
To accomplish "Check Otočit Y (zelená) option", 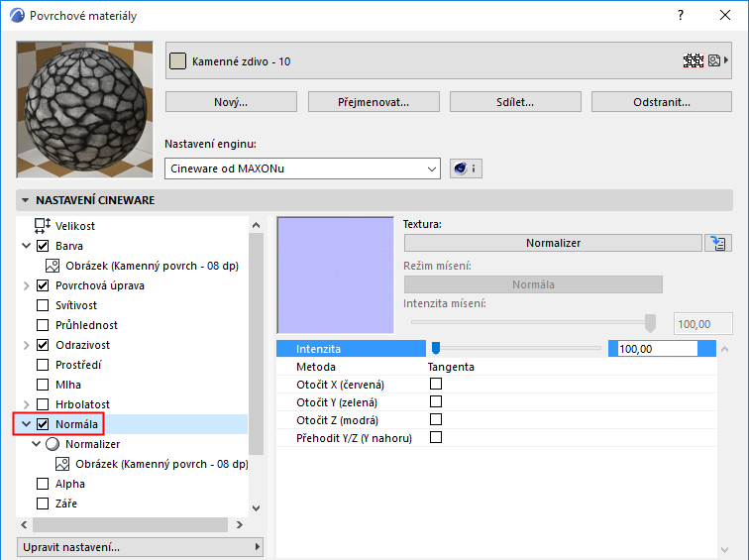I will click(436, 401).
